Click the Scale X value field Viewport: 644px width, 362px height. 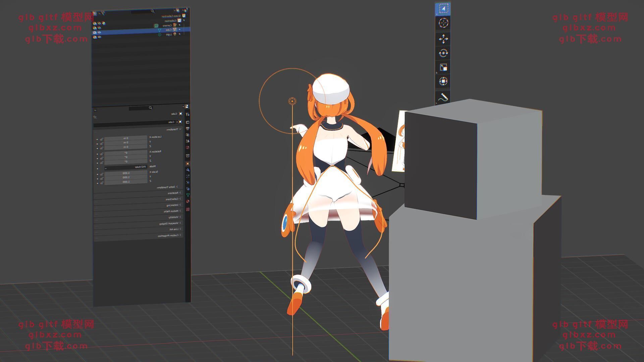126,173
